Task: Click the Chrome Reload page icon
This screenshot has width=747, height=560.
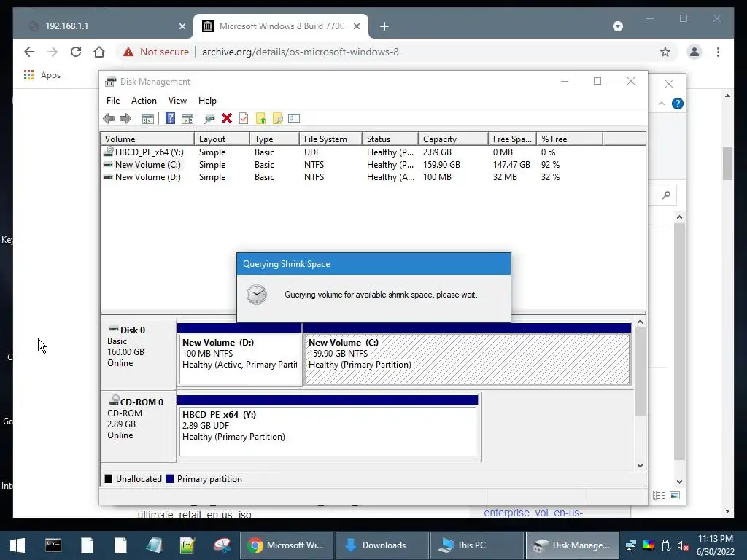Action: (x=76, y=52)
